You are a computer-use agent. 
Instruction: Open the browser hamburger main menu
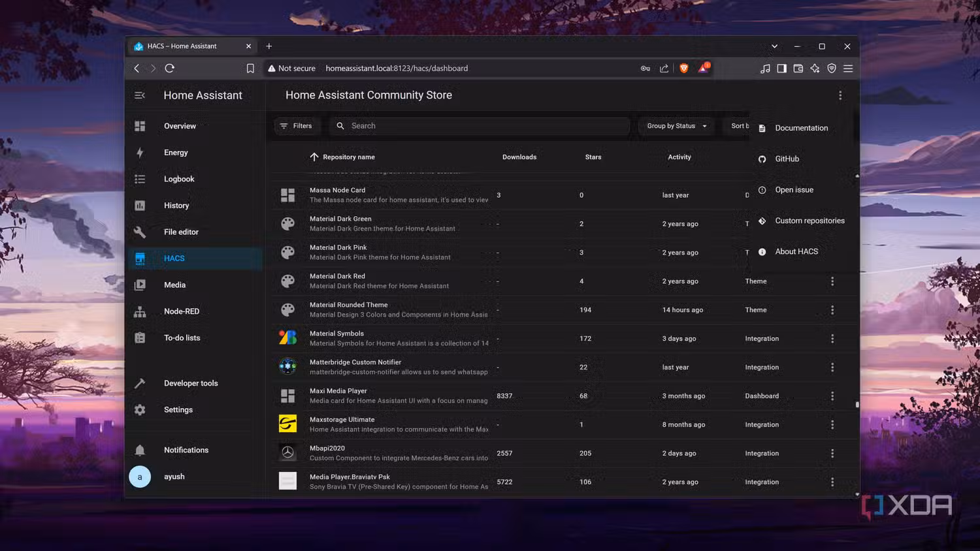click(x=848, y=69)
